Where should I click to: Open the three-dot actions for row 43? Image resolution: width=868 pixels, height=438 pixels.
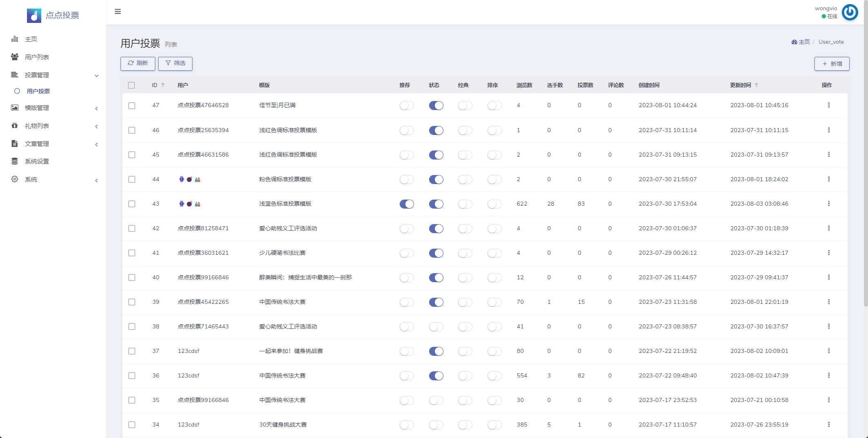tap(829, 204)
